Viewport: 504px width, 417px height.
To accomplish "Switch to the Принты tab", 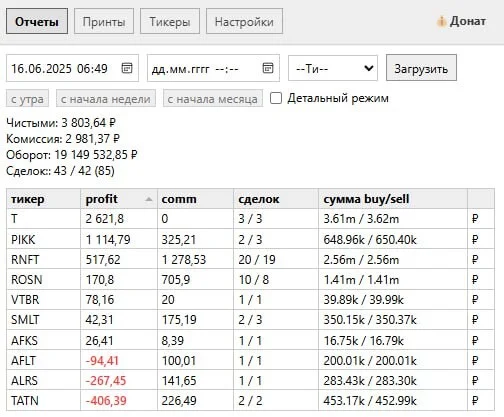I will coord(104,22).
